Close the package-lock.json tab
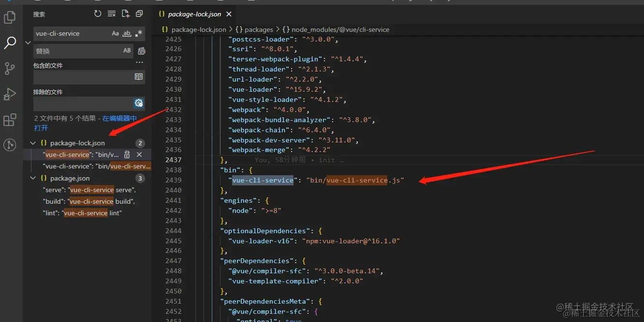Screen dimensions: 644x322 click(229, 14)
